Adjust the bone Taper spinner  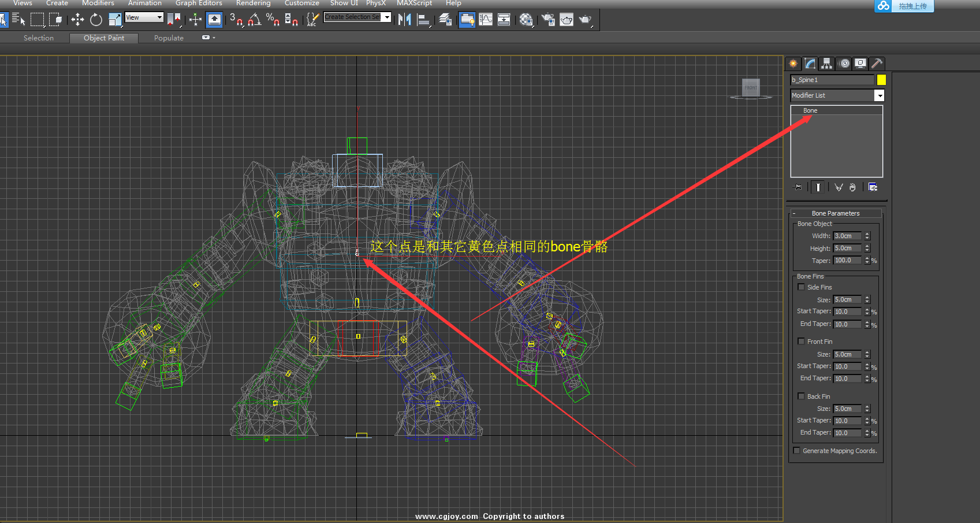(867, 261)
